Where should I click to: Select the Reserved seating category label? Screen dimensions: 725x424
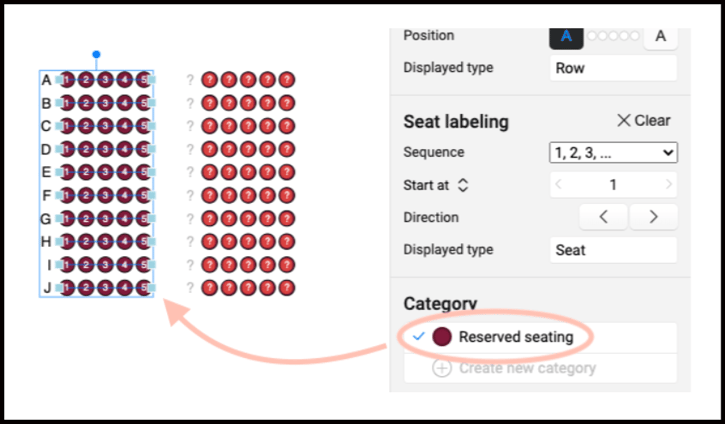516,337
